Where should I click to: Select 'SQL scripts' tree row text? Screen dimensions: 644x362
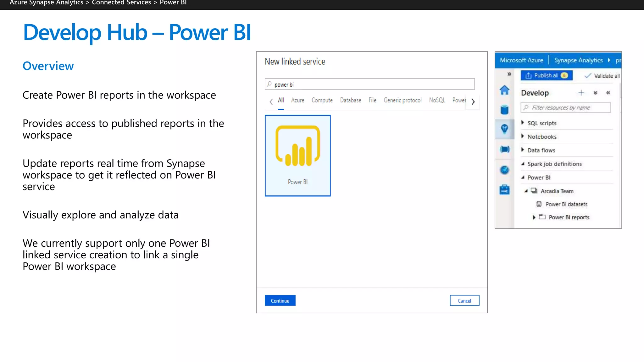pos(542,123)
